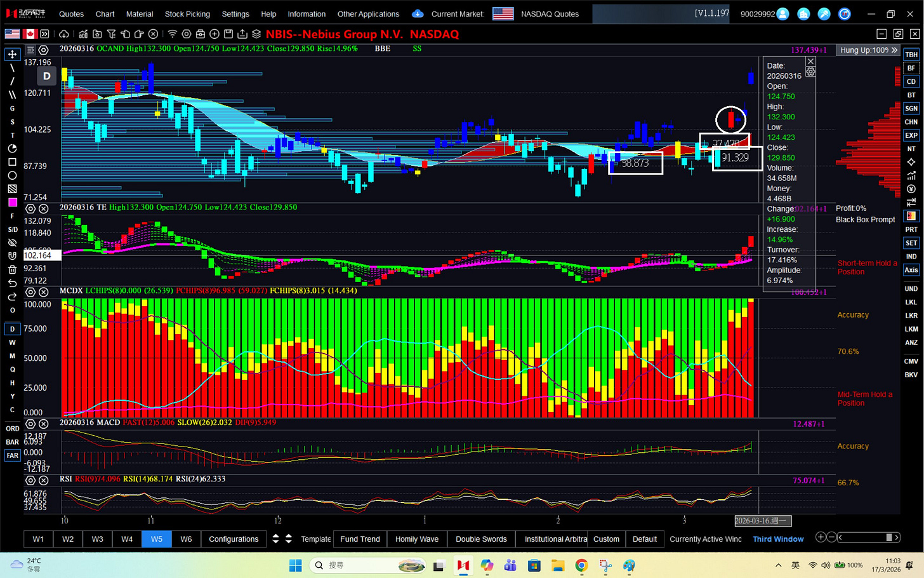
Task: Click the Configurations button
Action: click(x=234, y=539)
